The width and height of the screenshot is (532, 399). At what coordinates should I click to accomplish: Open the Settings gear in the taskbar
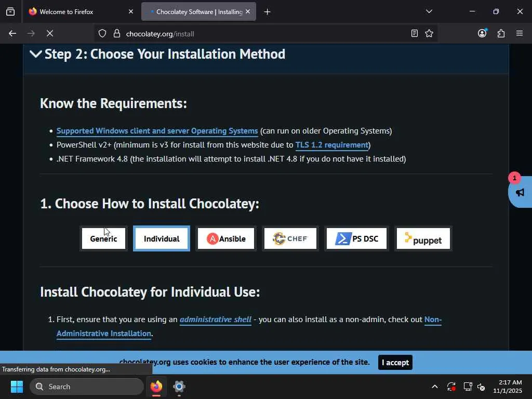(179, 387)
